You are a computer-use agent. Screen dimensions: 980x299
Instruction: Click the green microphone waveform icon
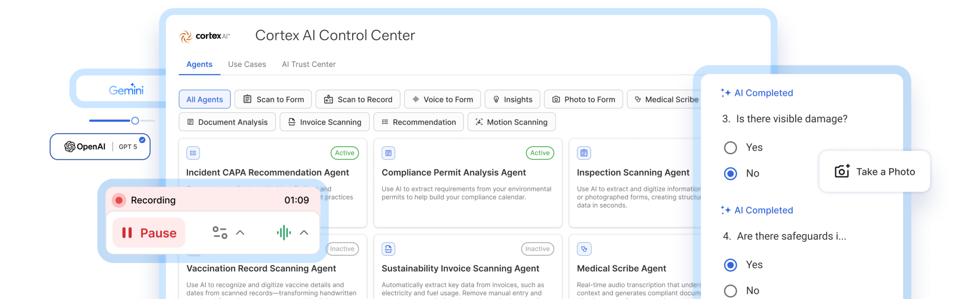click(284, 232)
